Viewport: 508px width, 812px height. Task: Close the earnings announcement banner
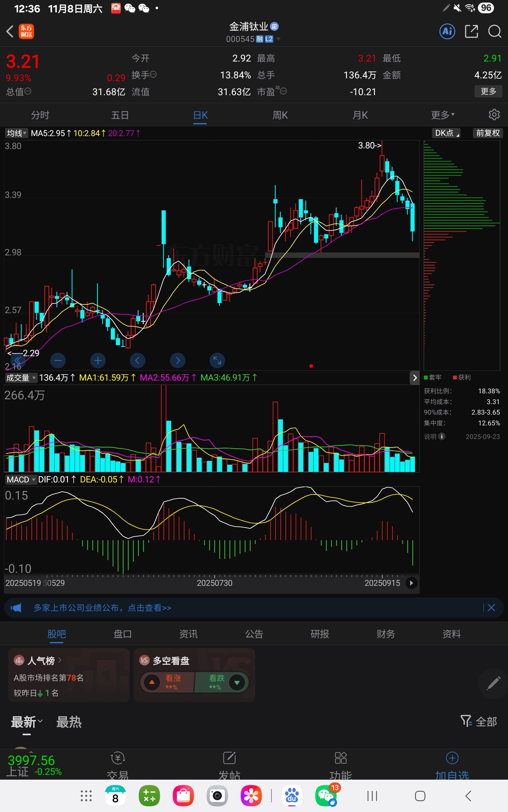click(x=491, y=608)
